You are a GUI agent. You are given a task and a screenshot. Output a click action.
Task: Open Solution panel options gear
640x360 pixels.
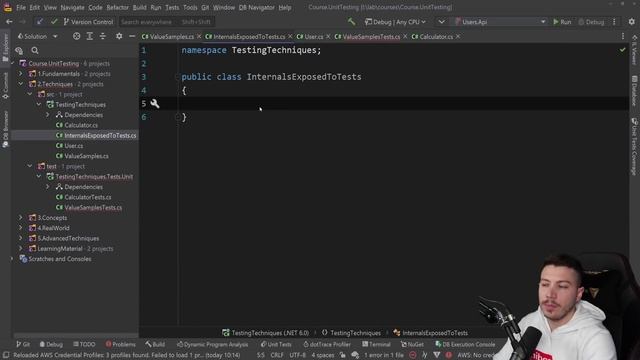coord(119,37)
